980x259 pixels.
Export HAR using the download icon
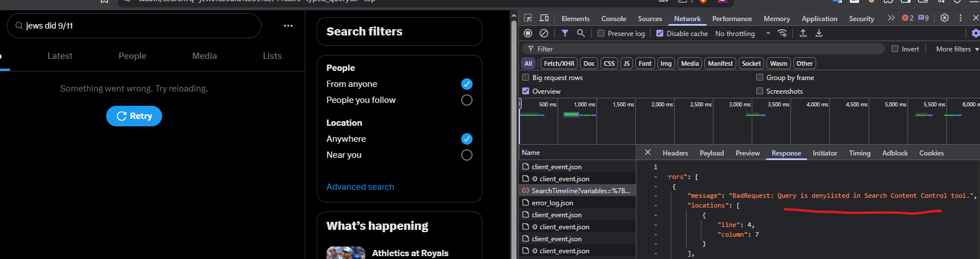tap(819, 33)
